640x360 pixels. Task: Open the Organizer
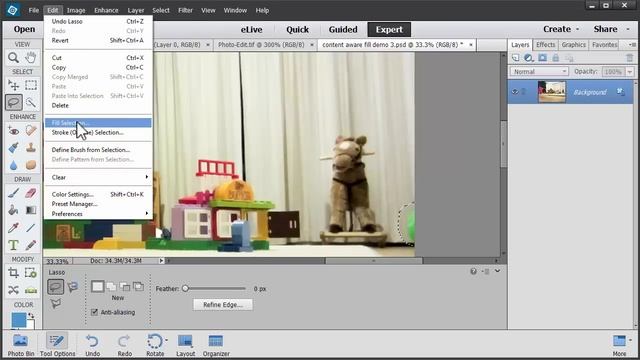pos(216,345)
